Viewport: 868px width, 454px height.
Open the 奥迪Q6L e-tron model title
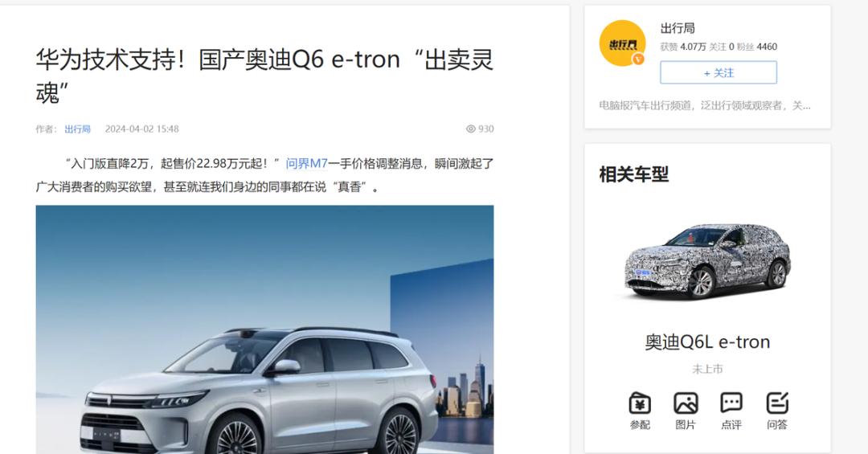pyautogui.click(x=707, y=342)
